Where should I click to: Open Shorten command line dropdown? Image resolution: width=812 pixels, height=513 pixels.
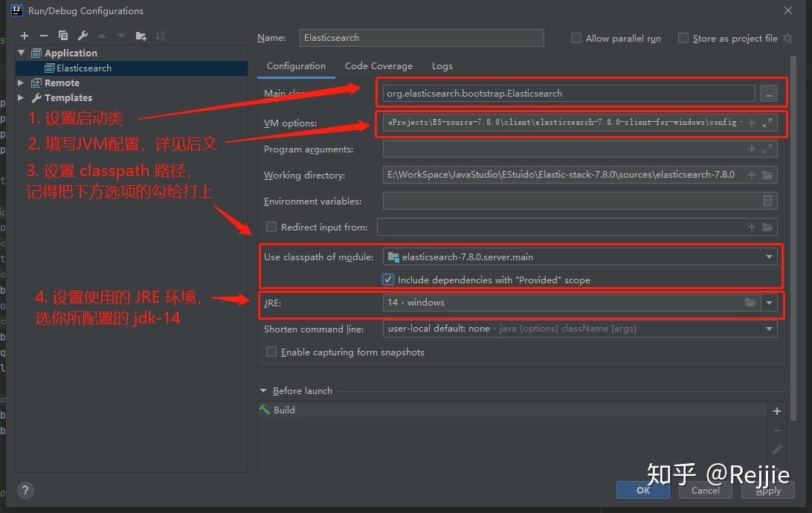(769, 329)
